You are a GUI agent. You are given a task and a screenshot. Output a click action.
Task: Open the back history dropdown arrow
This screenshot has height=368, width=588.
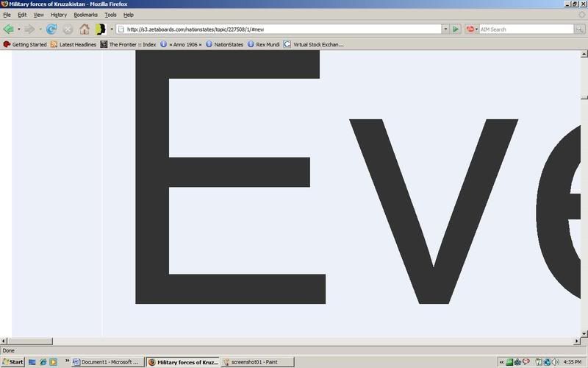(x=18, y=29)
